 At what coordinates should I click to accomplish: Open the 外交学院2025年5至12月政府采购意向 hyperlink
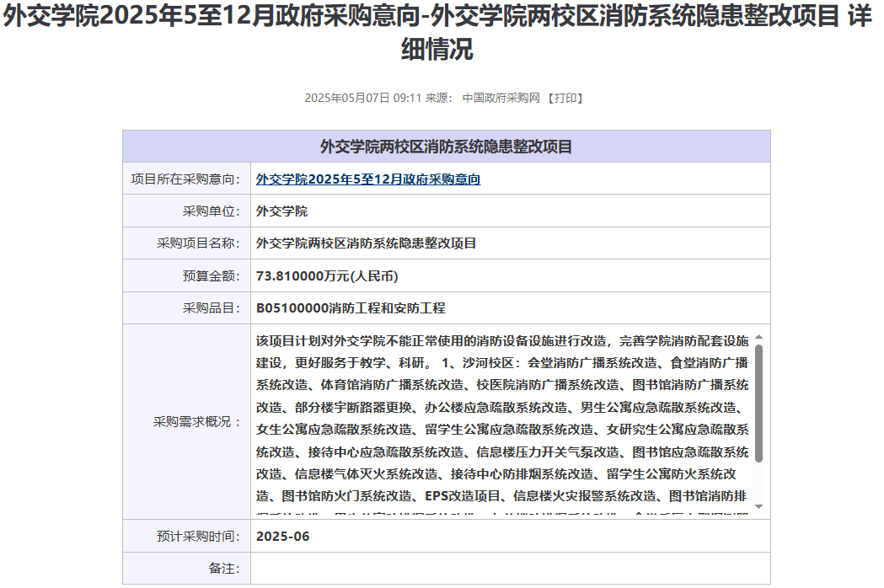tap(368, 179)
